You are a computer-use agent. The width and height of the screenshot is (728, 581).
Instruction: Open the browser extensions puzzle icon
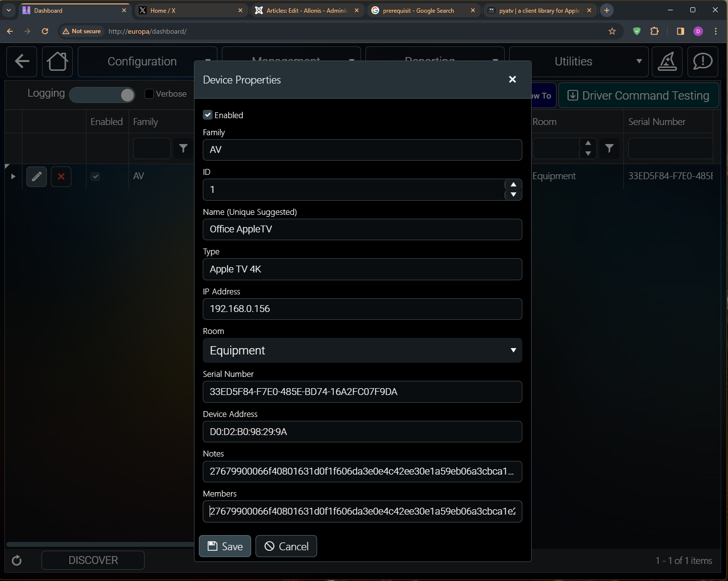click(x=655, y=31)
